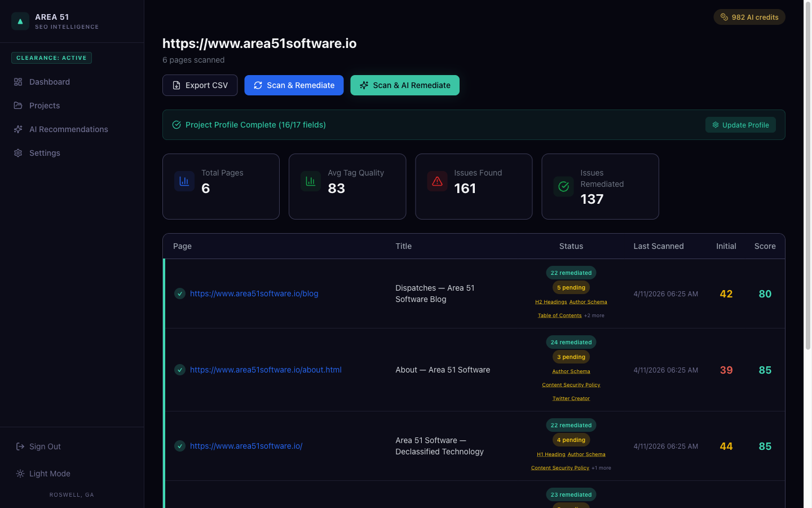Select the Projects sidebar icon
812x508 pixels.
coord(17,106)
